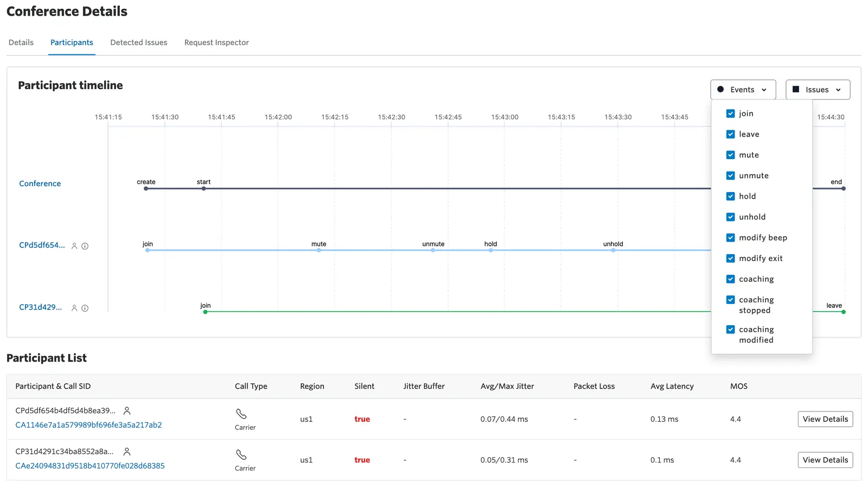
Task: Uncheck the mute event checkbox
Action: 731,155
